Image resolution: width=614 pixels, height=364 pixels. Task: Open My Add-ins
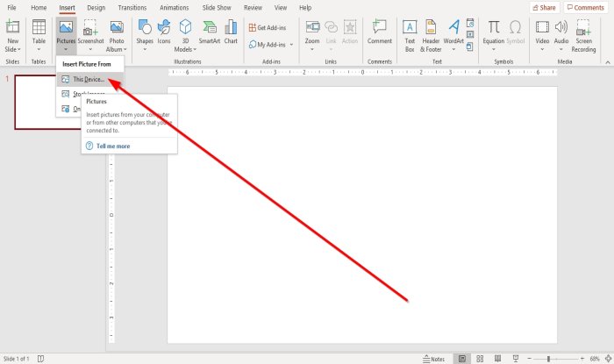[x=268, y=45]
